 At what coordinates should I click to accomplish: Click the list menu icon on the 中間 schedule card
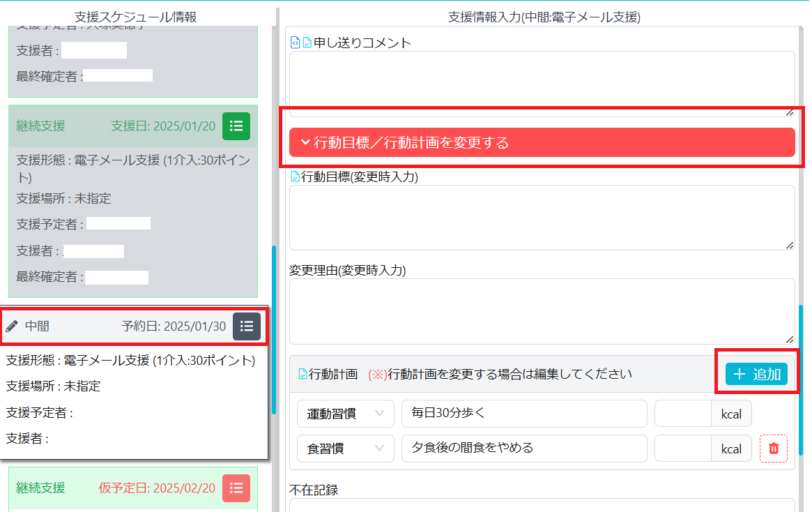pyautogui.click(x=247, y=326)
